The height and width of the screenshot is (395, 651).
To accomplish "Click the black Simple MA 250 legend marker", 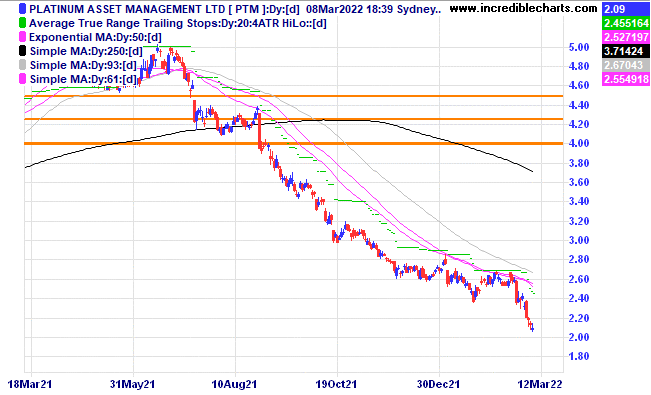I will click(22, 51).
